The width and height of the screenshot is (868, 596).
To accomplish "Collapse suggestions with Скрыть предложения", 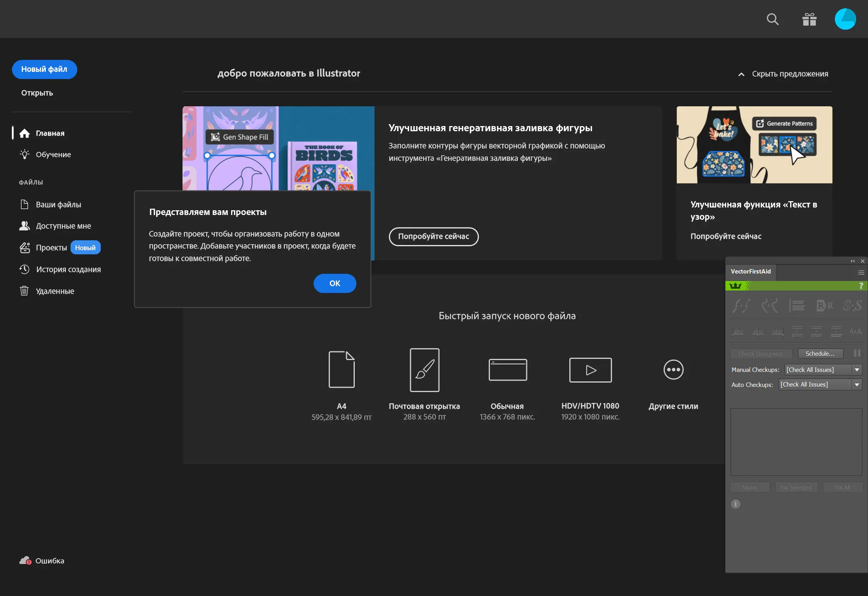I will point(783,74).
